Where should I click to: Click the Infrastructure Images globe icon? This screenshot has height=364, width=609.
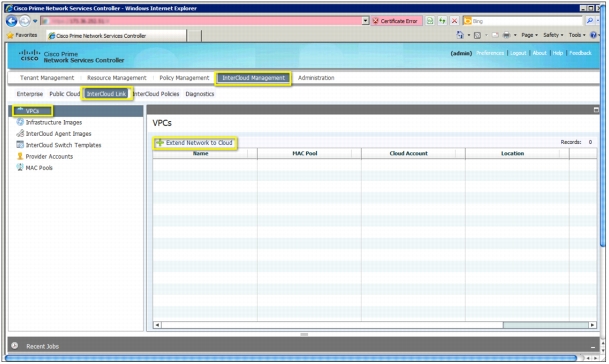pyautogui.click(x=20, y=122)
